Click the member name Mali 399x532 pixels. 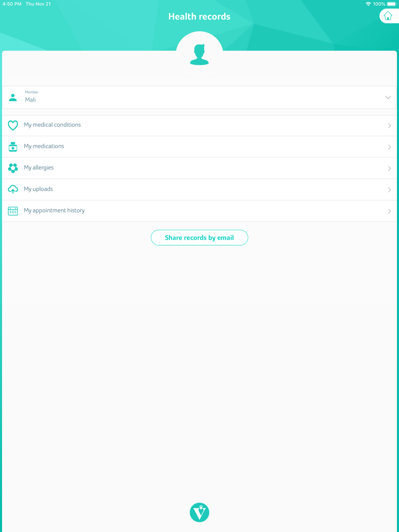coord(30,100)
